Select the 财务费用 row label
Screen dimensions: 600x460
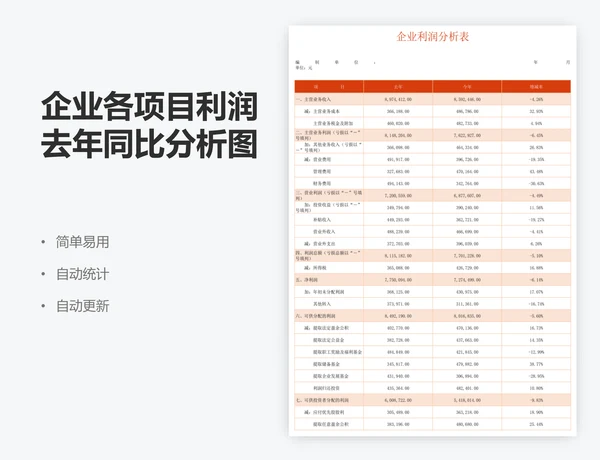322,184
